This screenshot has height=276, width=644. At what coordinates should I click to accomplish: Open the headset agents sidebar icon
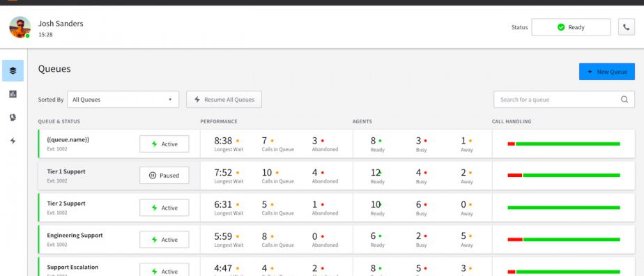click(13, 118)
